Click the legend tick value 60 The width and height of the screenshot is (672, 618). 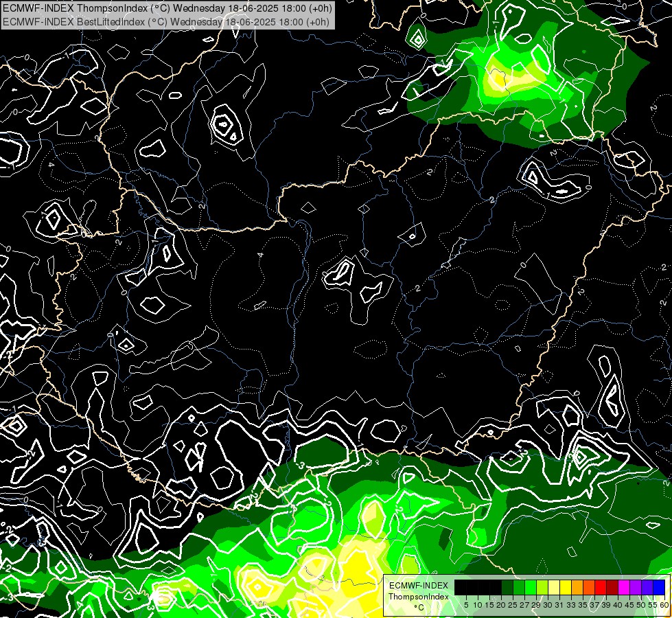664,605
